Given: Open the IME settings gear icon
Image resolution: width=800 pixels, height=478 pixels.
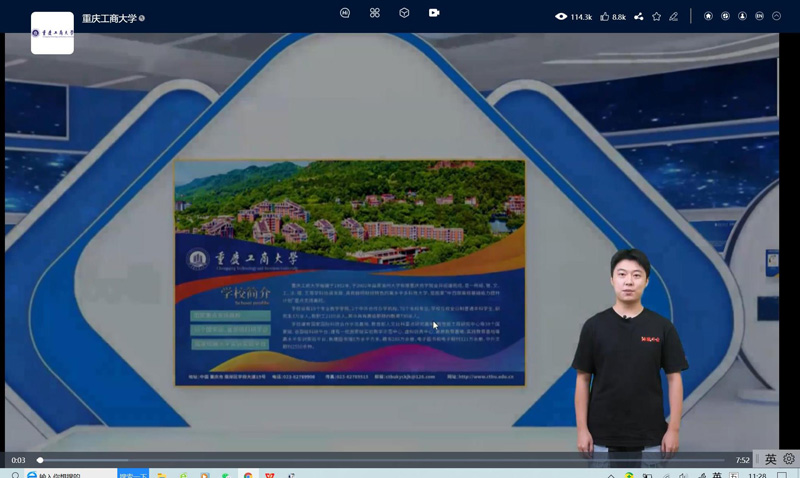Looking at the screenshot, I should (x=789, y=459).
